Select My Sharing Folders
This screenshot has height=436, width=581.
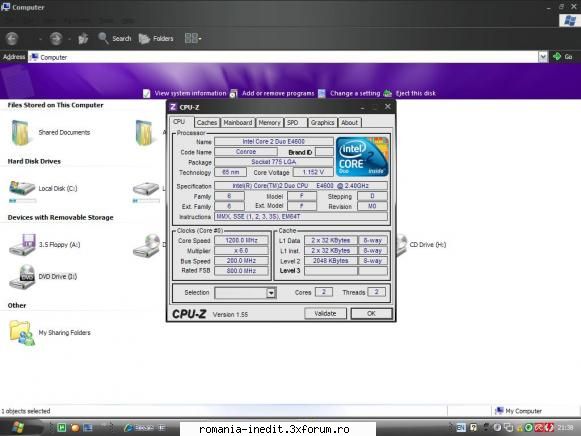point(50,333)
